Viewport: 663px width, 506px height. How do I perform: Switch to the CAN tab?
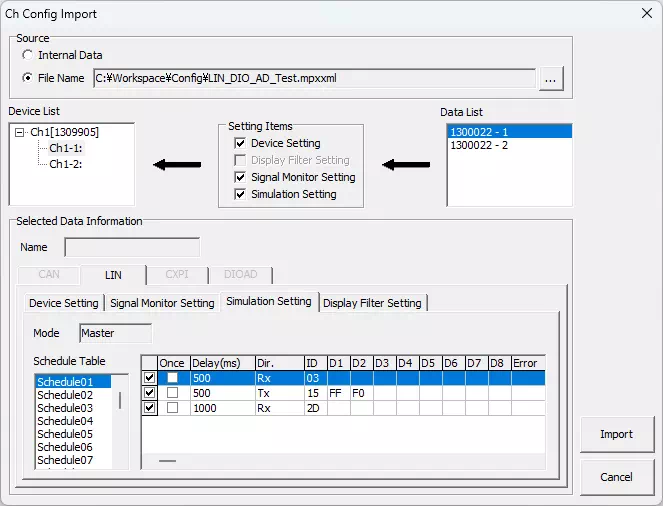coord(49,274)
